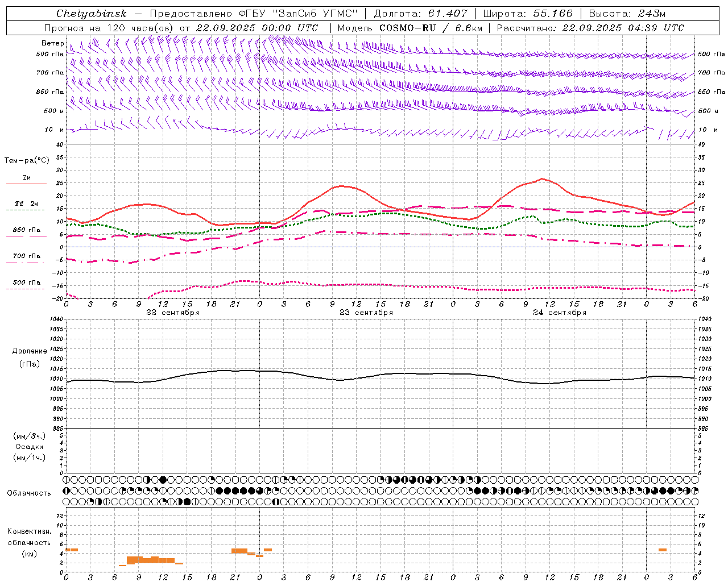The width and height of the screenshot is (728, 582).
Task: Click the Ветер wind panel label
Action: coord(52,43)
